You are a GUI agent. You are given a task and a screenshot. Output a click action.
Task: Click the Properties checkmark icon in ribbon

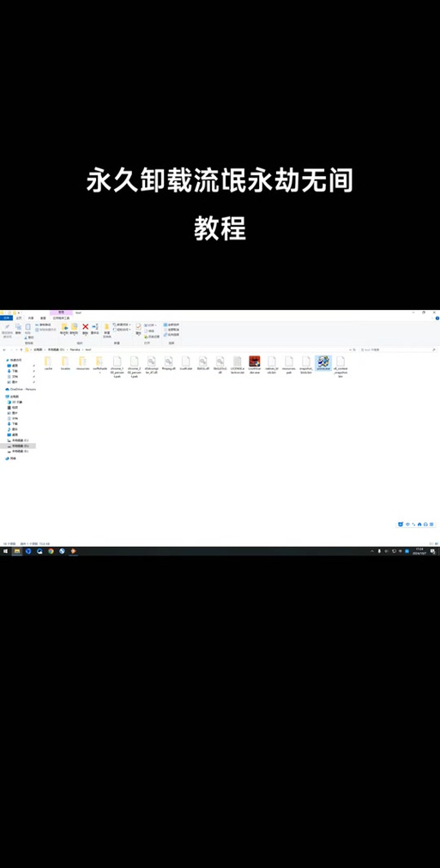138,328
